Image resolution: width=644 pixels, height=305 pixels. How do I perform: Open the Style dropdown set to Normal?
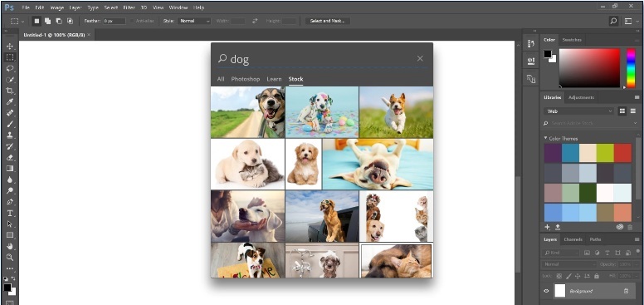click(194, 21)
